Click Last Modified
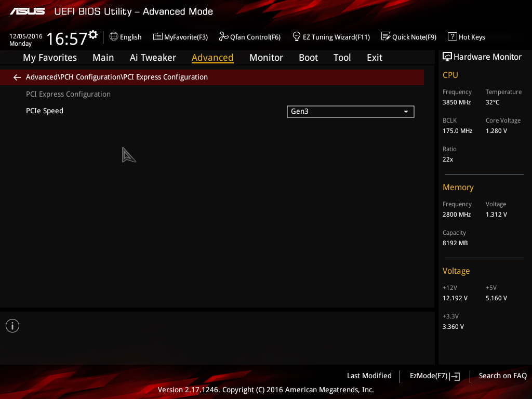532x399 pixels. 369,376
